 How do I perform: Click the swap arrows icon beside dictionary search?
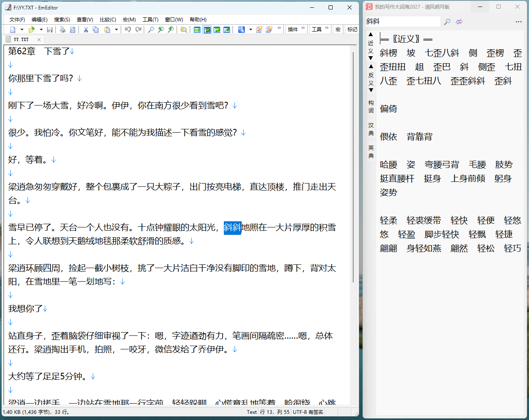(459, 22)
